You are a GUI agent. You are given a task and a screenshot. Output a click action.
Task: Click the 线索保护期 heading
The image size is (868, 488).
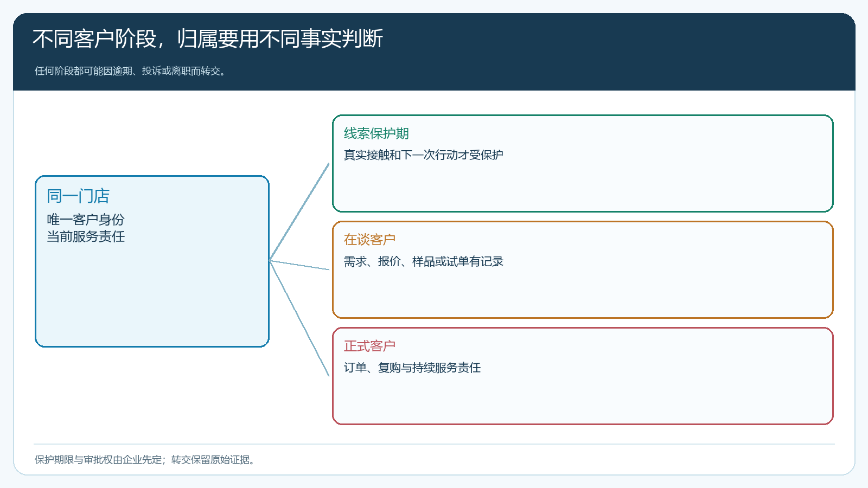376,133
